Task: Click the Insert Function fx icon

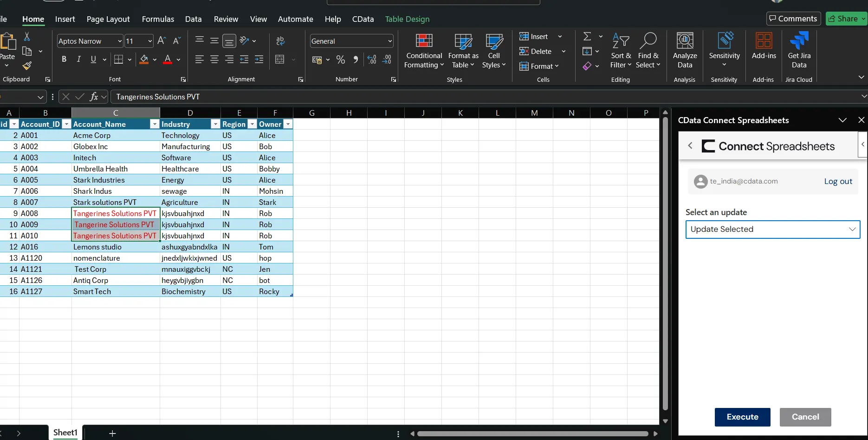Action: click(94, 97)
